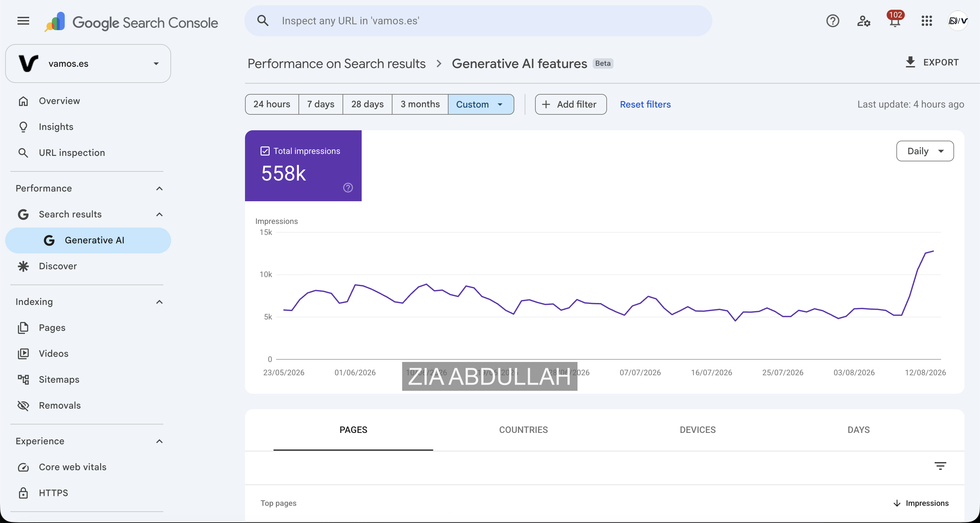Open Insights in the sidebar

pyautogui.click(x=88, y=127)
